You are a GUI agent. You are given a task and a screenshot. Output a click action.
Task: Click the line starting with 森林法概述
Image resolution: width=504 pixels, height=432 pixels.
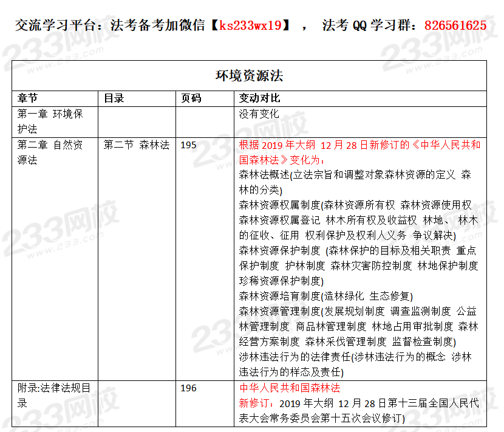355,175
